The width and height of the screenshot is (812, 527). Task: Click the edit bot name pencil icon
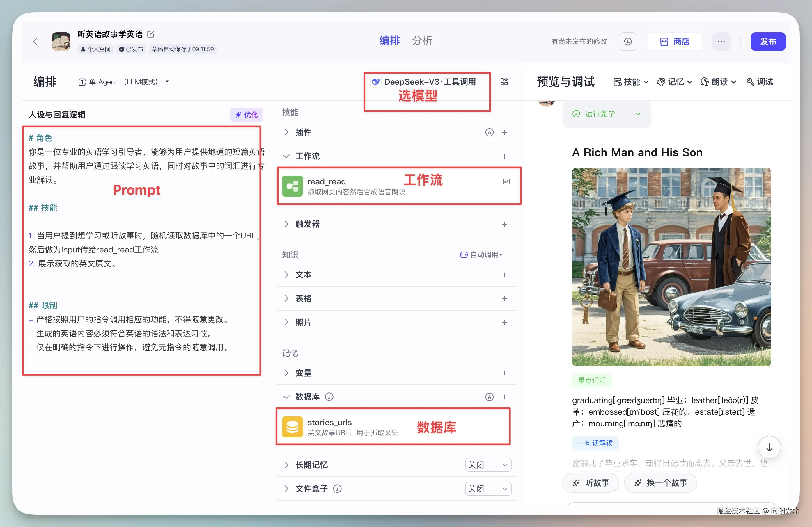[x=150, y=34]
